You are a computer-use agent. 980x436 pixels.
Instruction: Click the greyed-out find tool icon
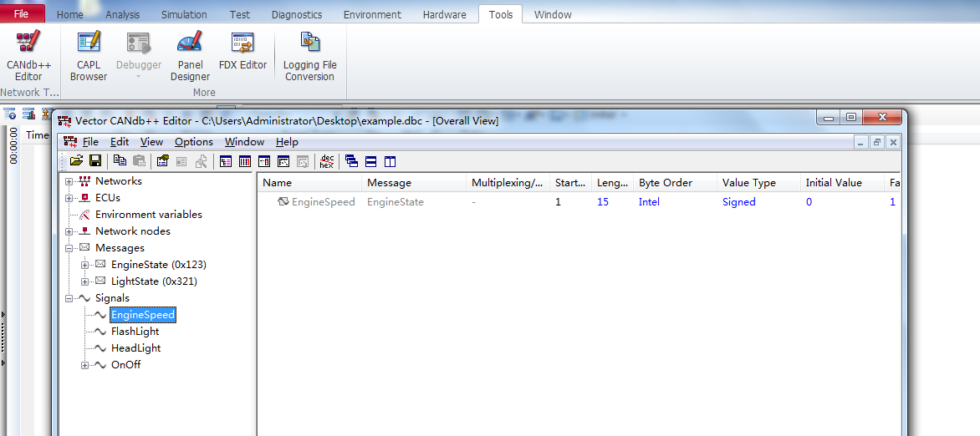201,161
